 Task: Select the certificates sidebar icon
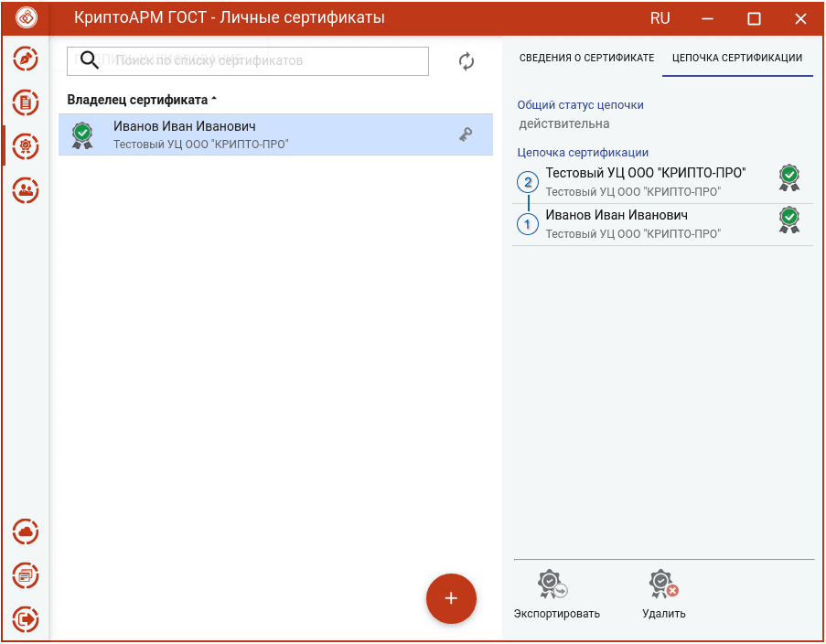[26, 146]
